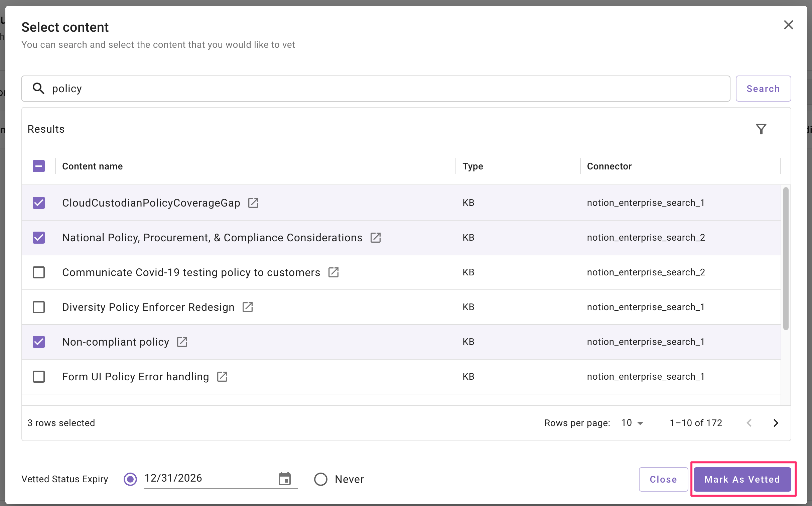Go to next page of results
Image resolution: width=812 pixels, height=506 pixels.
pos(776,423)
